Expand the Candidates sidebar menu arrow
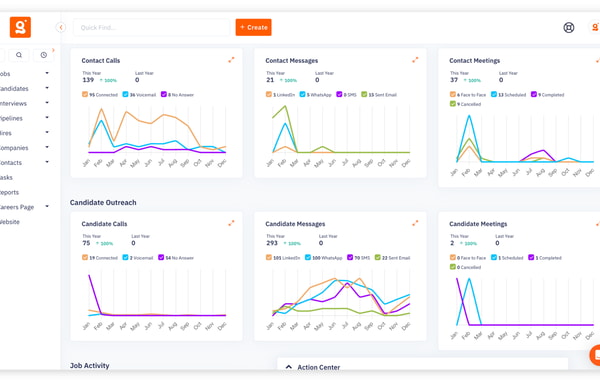The image size is (600, 384). [x=47, y=88]
